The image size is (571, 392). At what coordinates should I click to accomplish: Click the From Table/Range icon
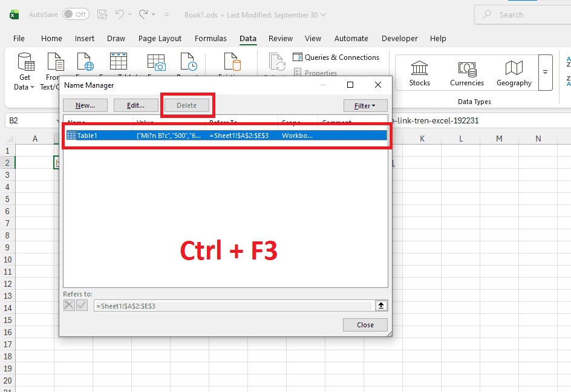point(119,61)
